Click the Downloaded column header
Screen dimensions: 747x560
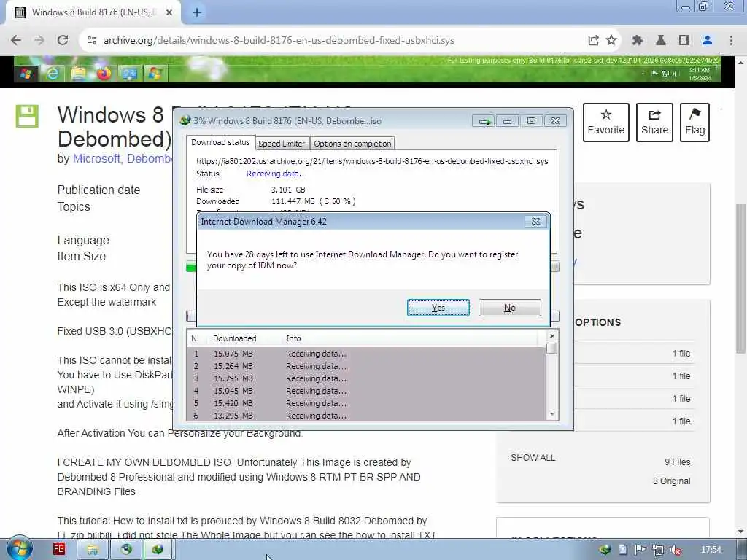pyautogui.click(x=234, y=338)
